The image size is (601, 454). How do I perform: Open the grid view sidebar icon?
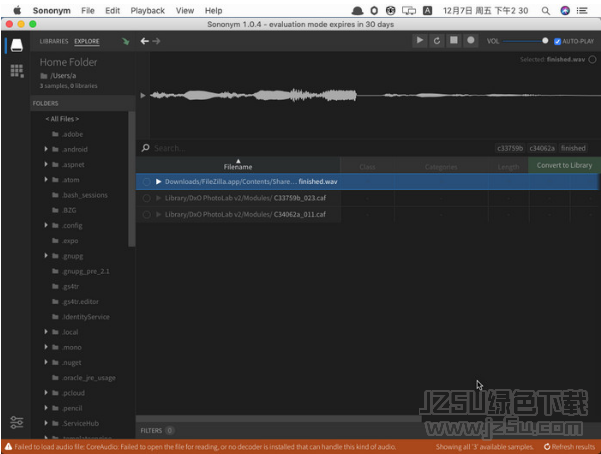(x=16, y=71)
